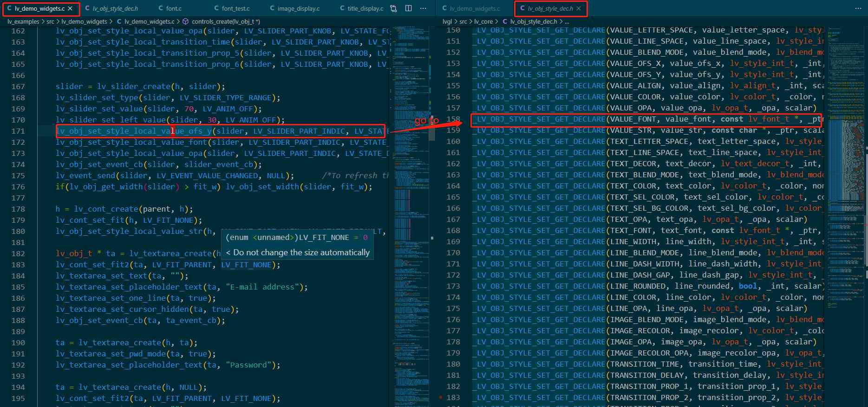Select lv_examples in left breadcrumb
Screen dimensions: 868x407
pyautogui.click(x=23, y=21)
